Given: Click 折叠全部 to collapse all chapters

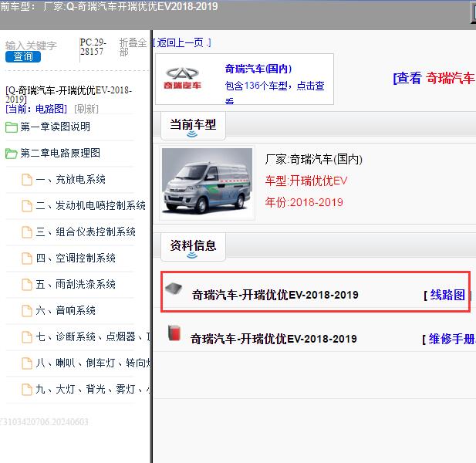Looking at the screenshot, I should click(133, 47).
